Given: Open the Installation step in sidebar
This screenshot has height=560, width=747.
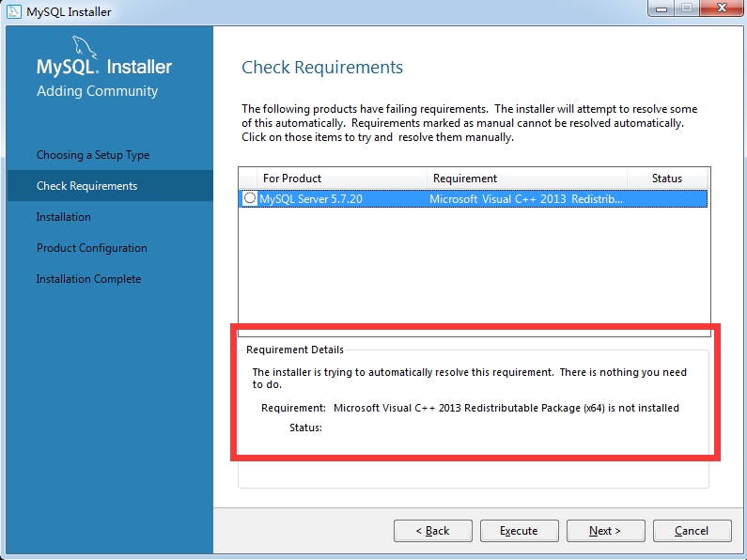Looking at the screenshot, I should tap(64, 217).
